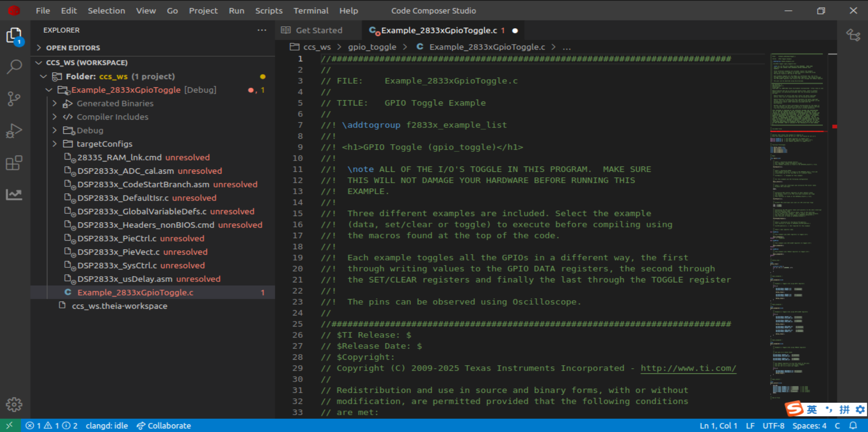This screenshot has height=432, width=868.
Task: Collapse the Folder: ccs_ws node
Action: (x=44, y=76)
